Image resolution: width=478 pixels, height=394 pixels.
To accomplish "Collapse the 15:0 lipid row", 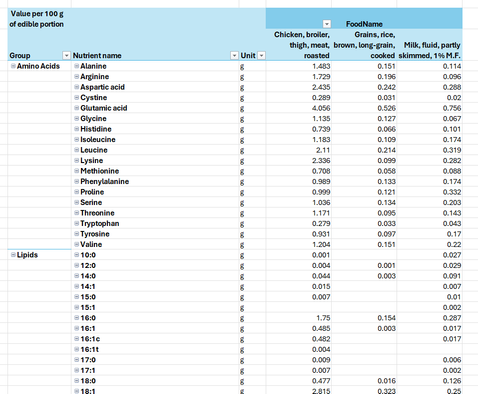I will [x=77, y=297].
